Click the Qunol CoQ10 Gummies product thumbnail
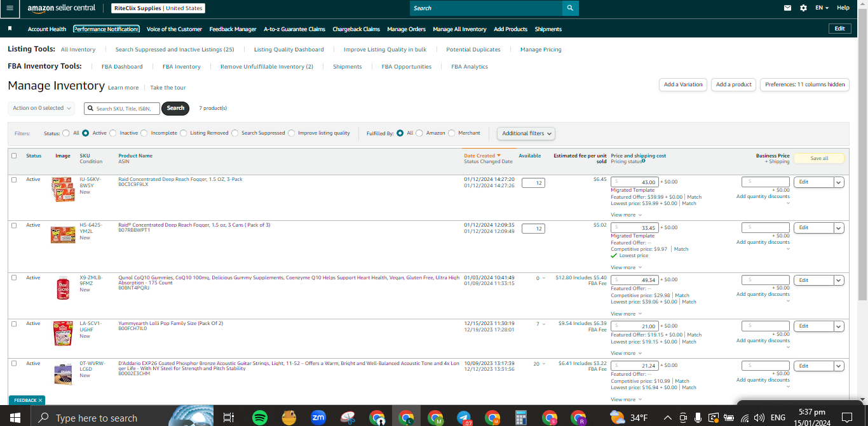Image resolution: width=868 pixels, height=426 pixels. point(63,288)
